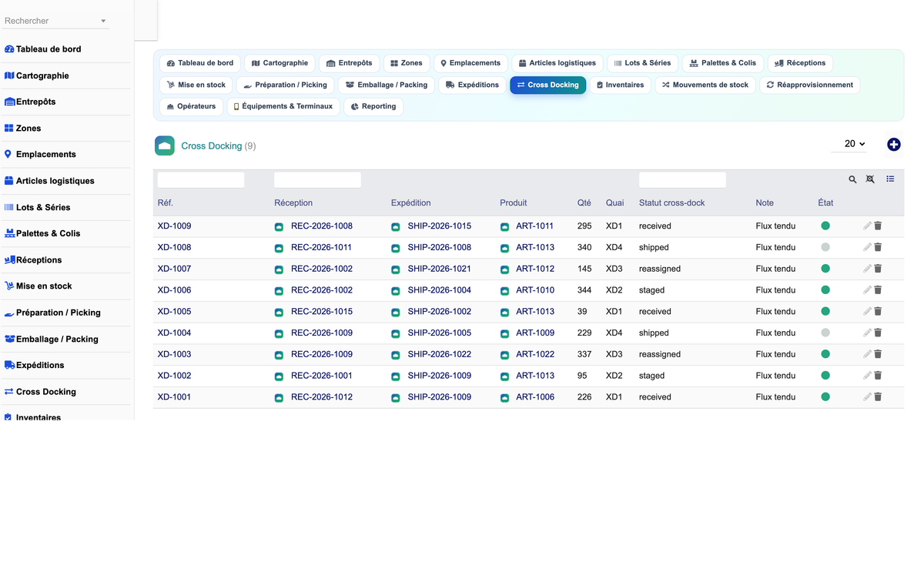Open product link ART-1010

(535, 290)
